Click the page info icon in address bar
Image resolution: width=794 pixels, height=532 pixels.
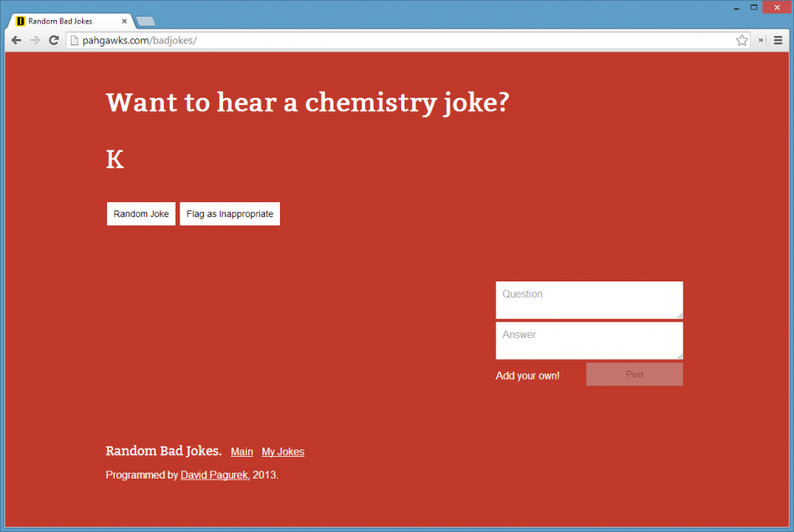point(74,40)
